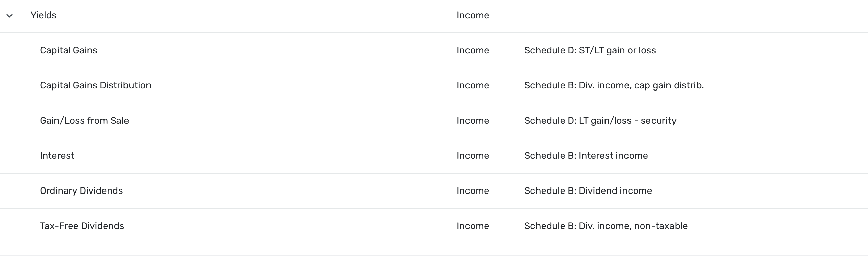Click the Capital Gains account name
The width and height of the screenshot is (868, 256).
68,50
